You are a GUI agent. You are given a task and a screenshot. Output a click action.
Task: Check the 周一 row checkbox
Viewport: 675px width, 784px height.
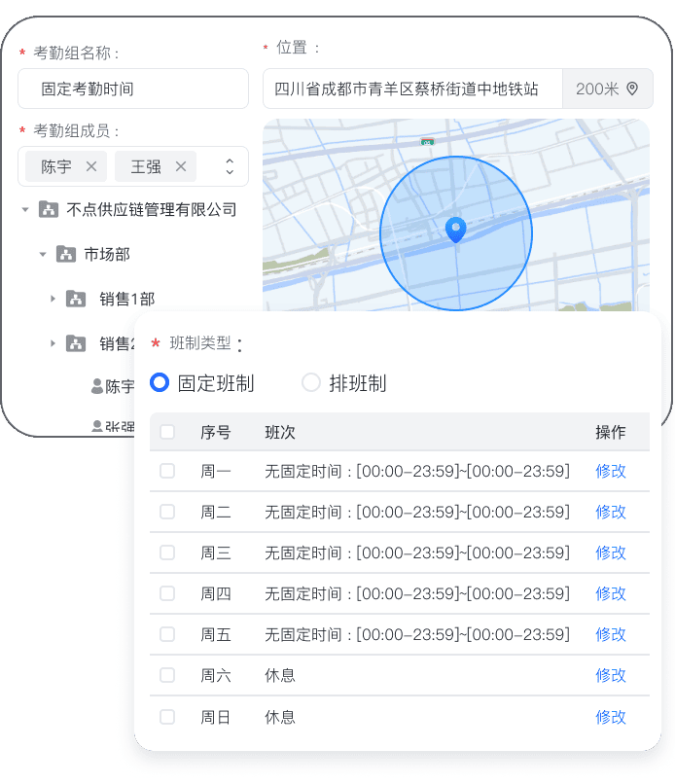click(167, 471)
